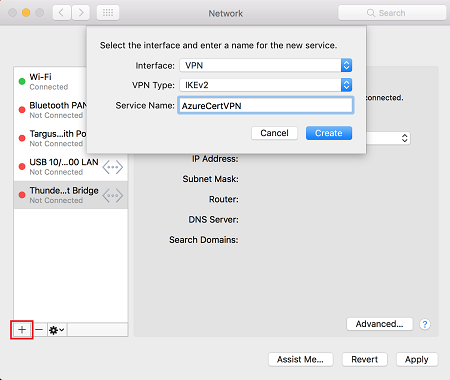Click the 'Search Domains:' label
450x380 pixels.
coord(204,240)
